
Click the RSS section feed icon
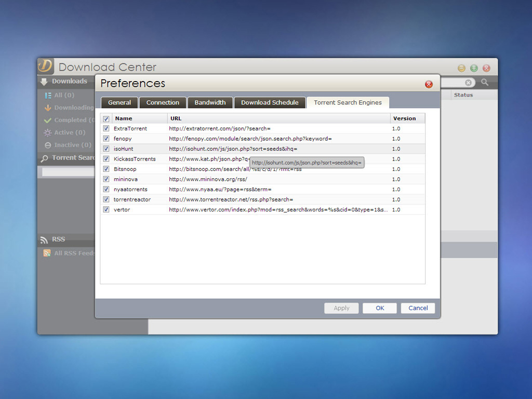coord(44,240)
